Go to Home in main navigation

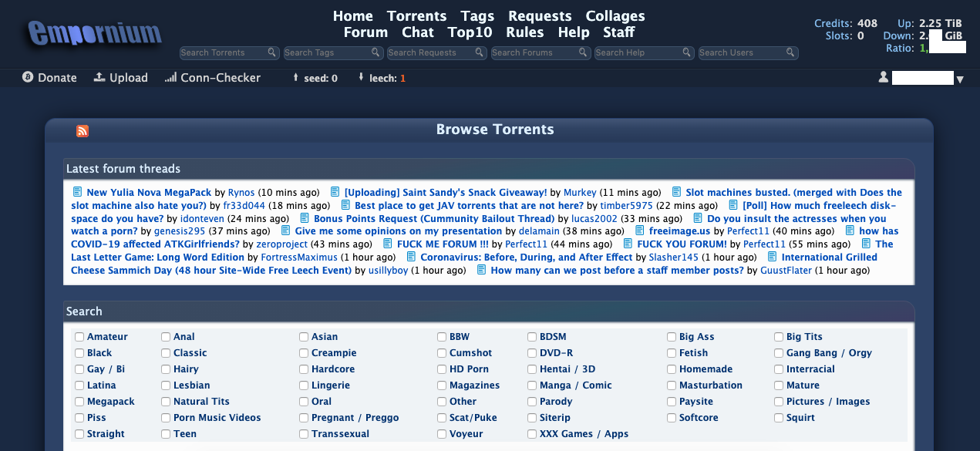(x=353, y=16)
